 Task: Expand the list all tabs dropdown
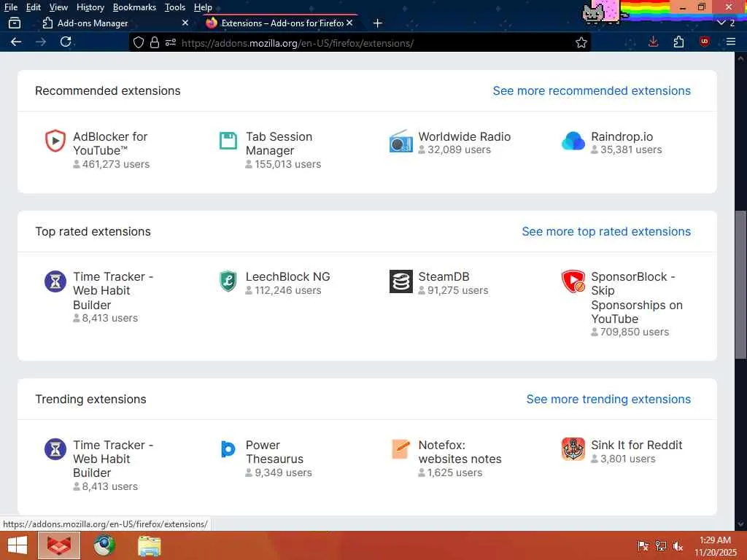(726, 23)
